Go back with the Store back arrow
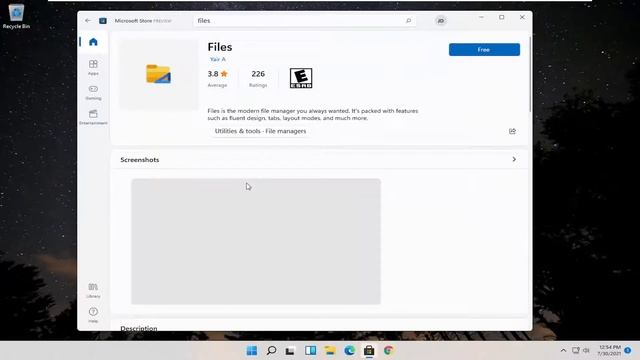Screen dimensions: 640x360 pyautogui.click(x=88, y=20)
